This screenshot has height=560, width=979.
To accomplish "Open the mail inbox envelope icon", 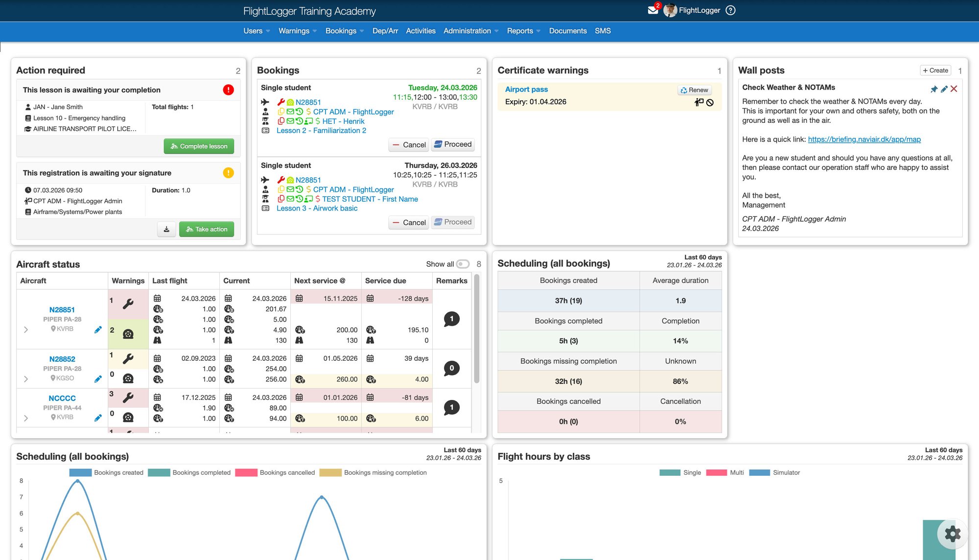I will pos(653,10).
